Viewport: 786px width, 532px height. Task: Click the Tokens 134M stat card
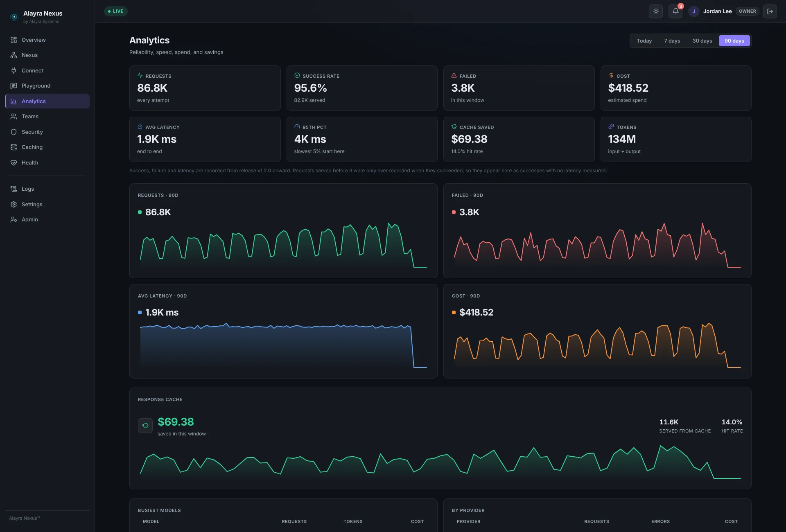[676, 140]
